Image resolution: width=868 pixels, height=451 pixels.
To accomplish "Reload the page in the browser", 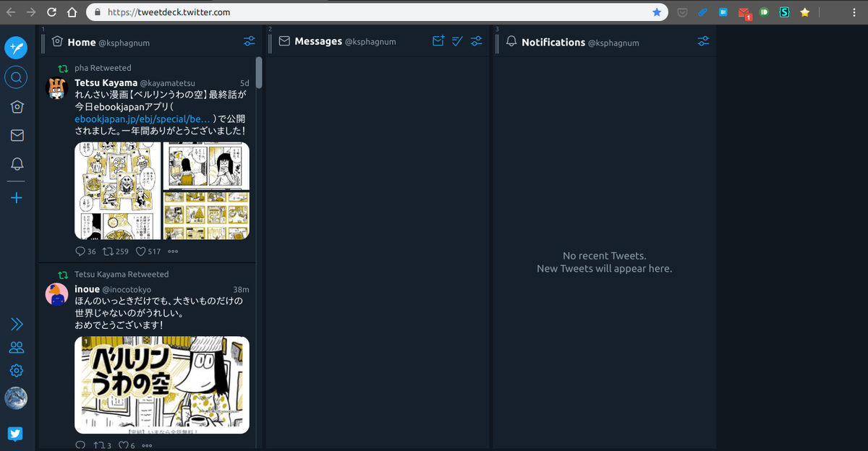I will coord(51,12).
